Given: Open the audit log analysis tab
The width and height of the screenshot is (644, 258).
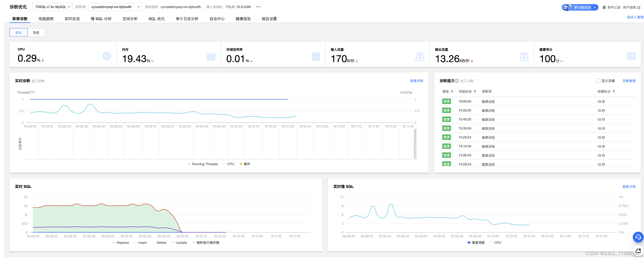Looking at the screenshot, I should tap(187, 19).
